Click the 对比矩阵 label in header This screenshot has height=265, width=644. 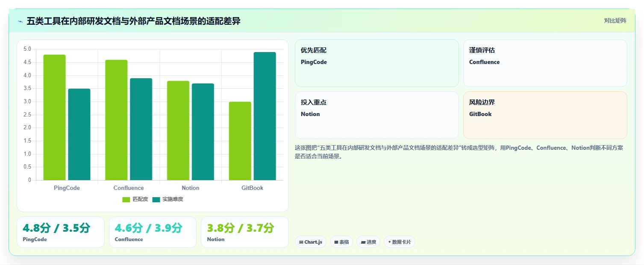pos(615,21)
